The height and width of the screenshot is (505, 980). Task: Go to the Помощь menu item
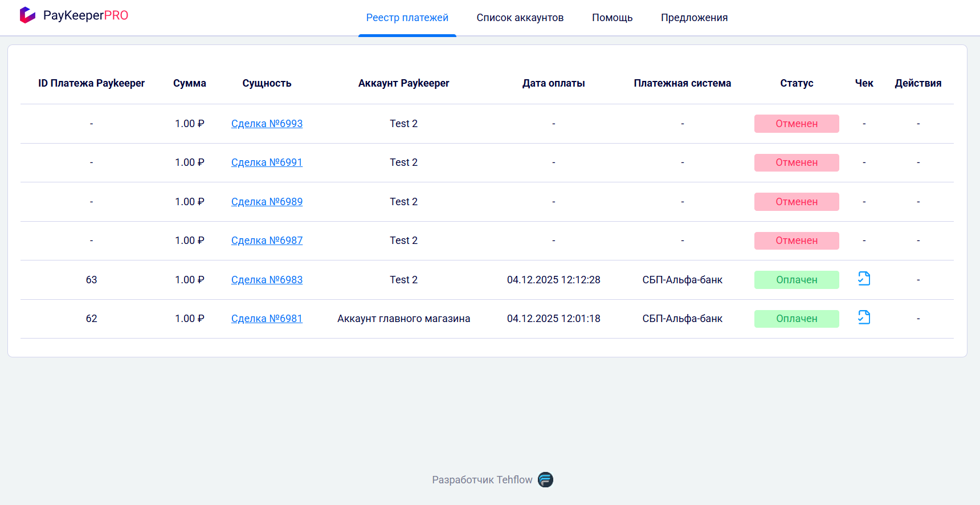[612, 18]
